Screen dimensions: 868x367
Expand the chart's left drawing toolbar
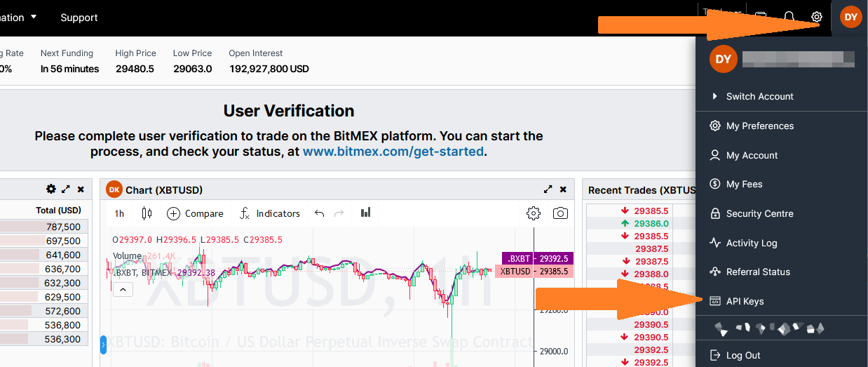[x=104, y=345]
